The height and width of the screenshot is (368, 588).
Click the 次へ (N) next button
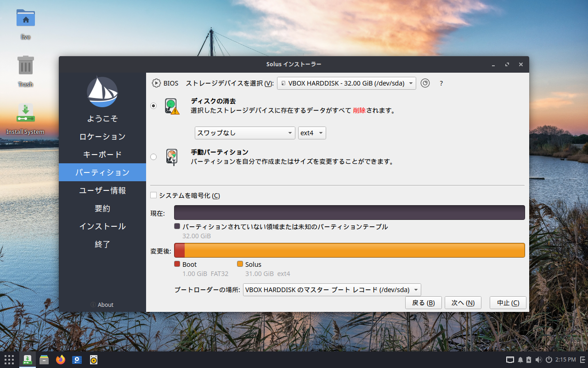click(463, 303)
